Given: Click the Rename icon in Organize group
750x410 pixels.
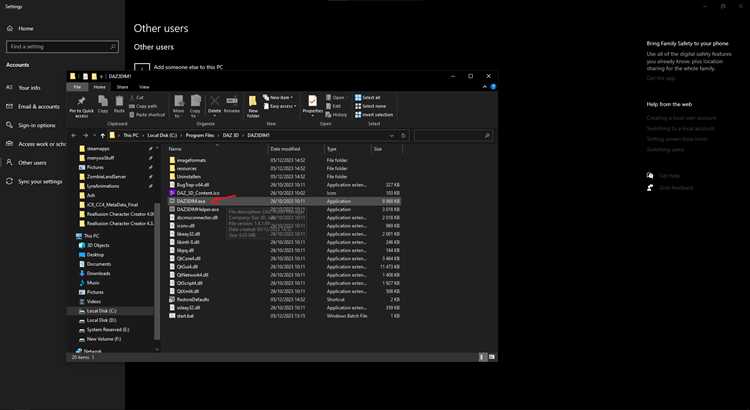Looking at the screenshot, I should 232,101.
